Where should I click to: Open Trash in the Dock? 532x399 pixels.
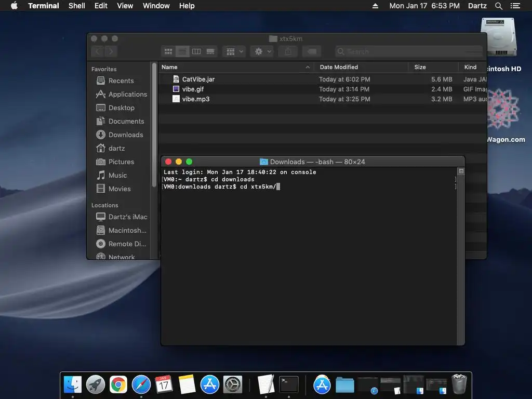pos(459,384)
